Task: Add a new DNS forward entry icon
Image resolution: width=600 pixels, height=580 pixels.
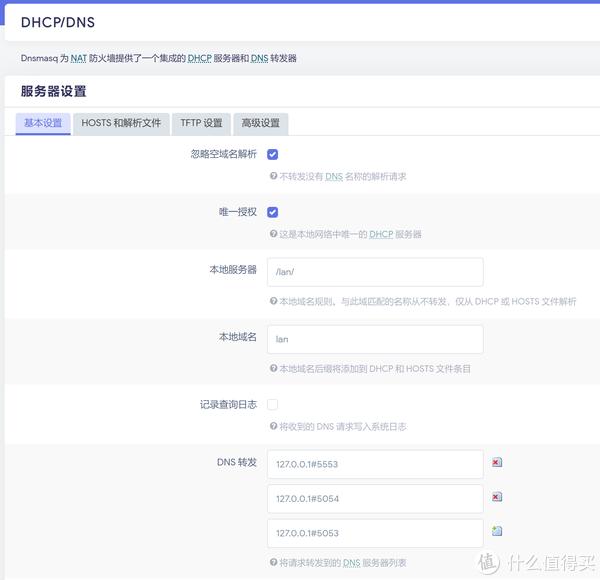Action: 497,531
